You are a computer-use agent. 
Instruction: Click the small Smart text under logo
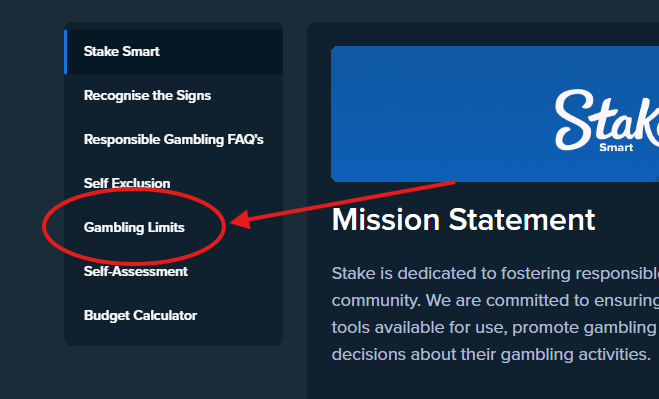pos(616,148)
